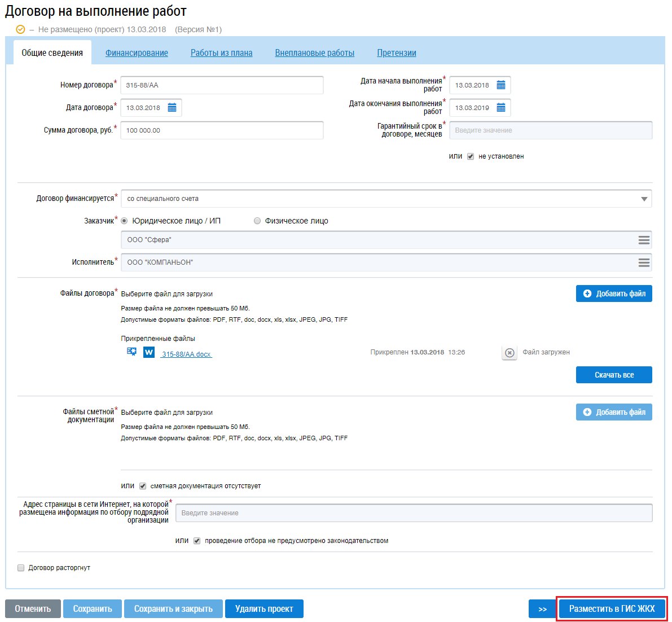672x622 pixels.
Task: Click the Word document icon of attachment
Action: pyautogui.click(x=149, y=352)
